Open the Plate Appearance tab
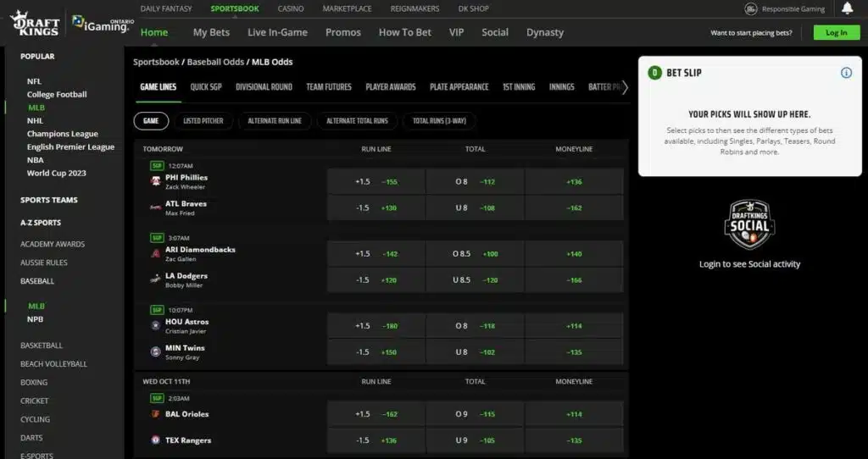Screen dimensions: 868x459 tap(459, 87)
